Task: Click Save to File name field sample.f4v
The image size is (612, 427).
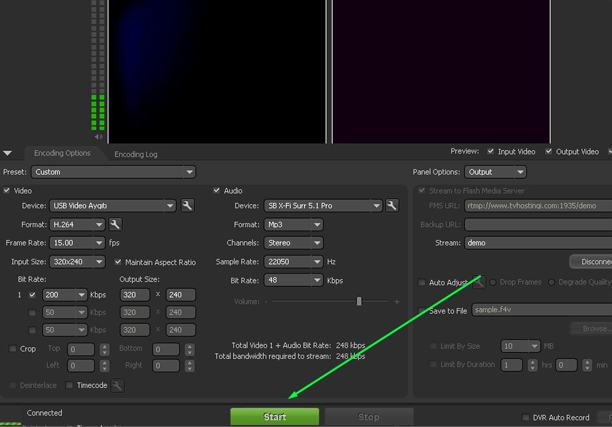Action: 542,310
